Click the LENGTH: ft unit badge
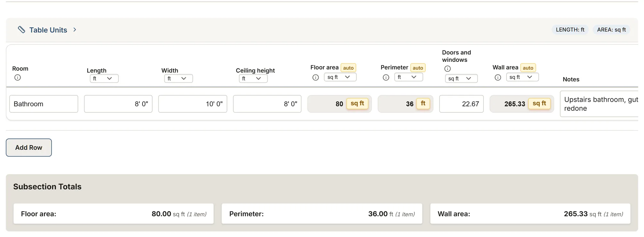Viewport: 644px width, 237px height. click(x=570, y=30)
